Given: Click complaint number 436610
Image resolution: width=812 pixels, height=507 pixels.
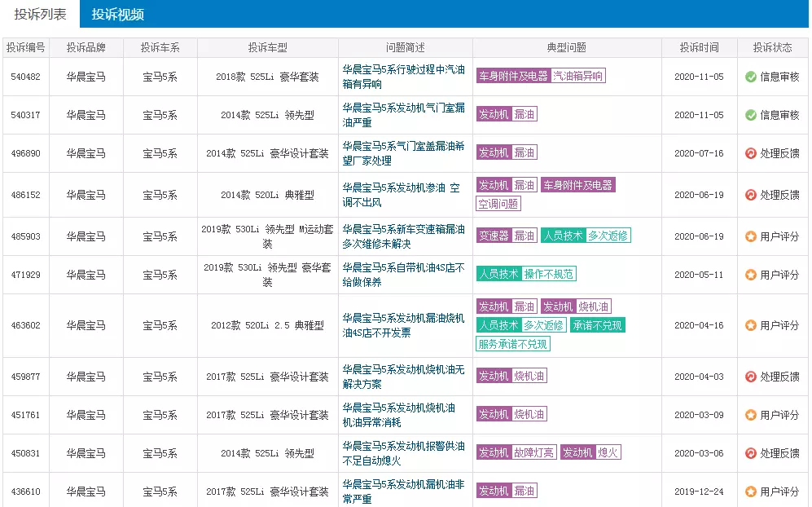Looking at the screenshot, I should [25, 492].
